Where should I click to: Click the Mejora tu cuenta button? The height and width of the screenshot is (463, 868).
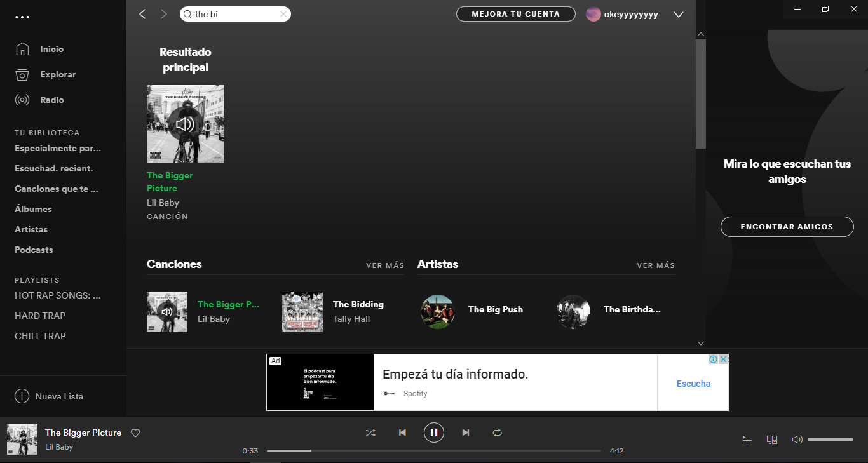tap(516, 14)
